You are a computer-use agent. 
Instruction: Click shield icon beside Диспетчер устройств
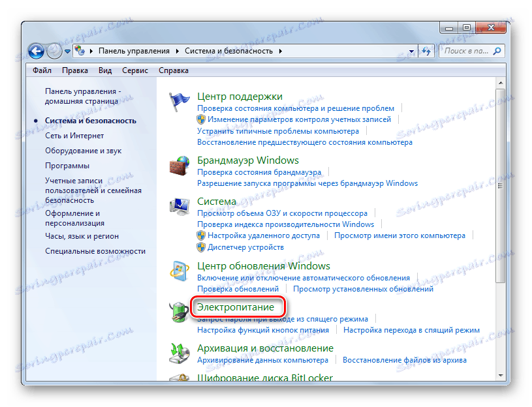(x=201, y=247)
